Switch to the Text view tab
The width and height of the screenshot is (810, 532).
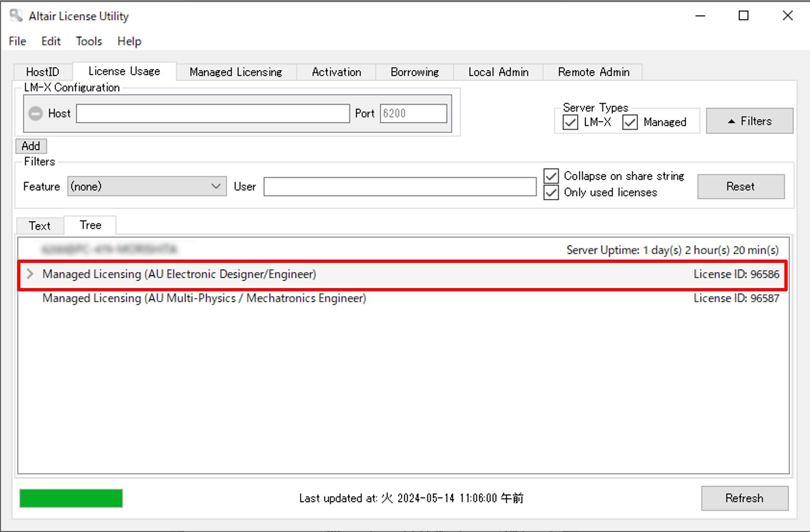point(39,226)
